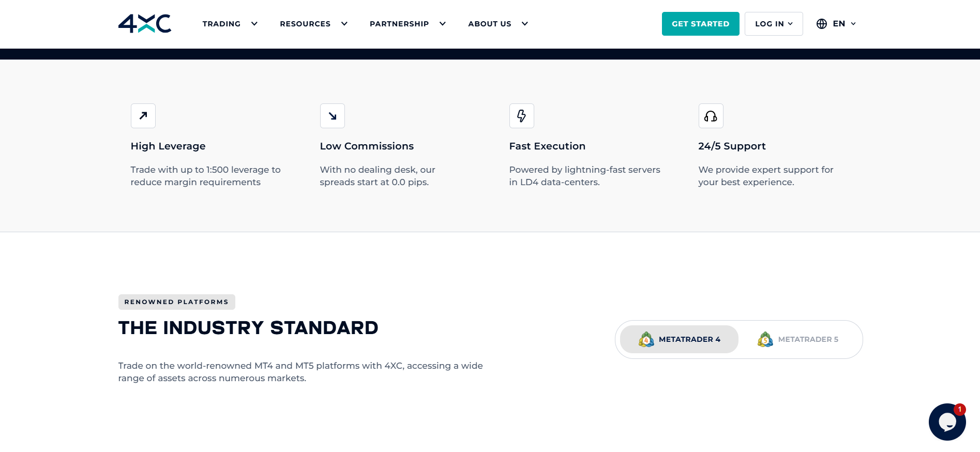Click the chat notification badge
The width and height of the screenshot is (980, 452).
point(960,409)
